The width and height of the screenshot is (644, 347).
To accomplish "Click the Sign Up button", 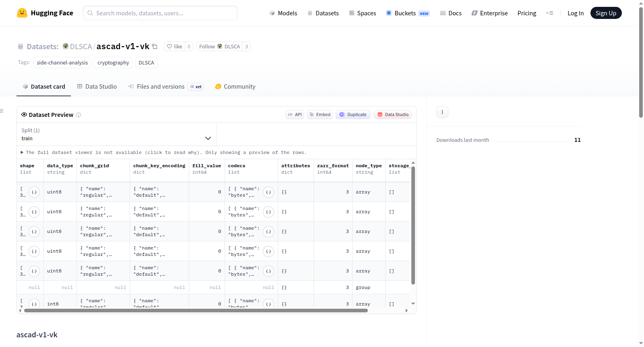I will (x=606, y=13).
